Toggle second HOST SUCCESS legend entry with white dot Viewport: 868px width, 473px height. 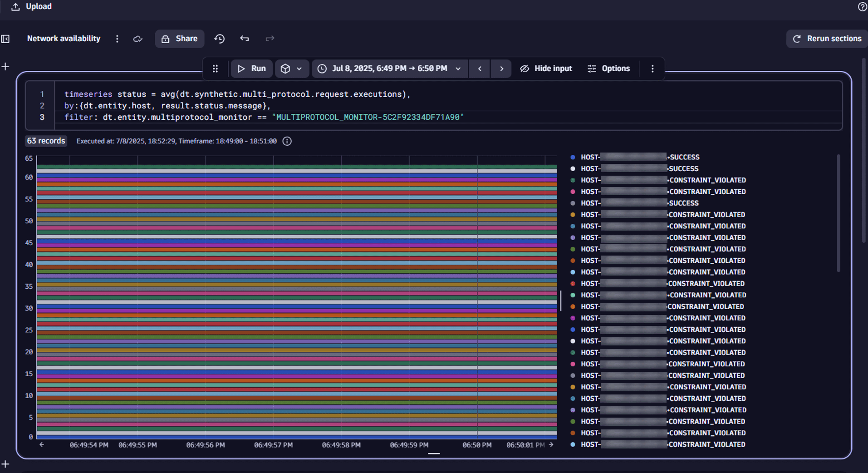[635, 168]
